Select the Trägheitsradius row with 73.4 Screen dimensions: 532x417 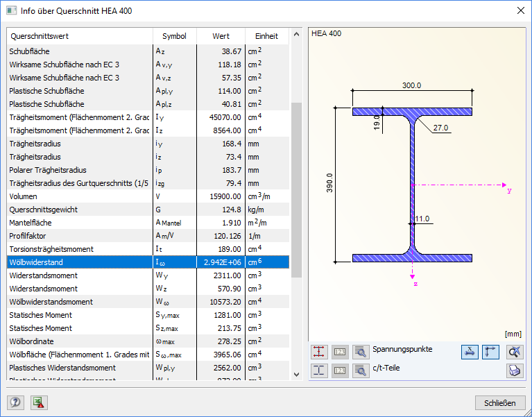(148, 157)
